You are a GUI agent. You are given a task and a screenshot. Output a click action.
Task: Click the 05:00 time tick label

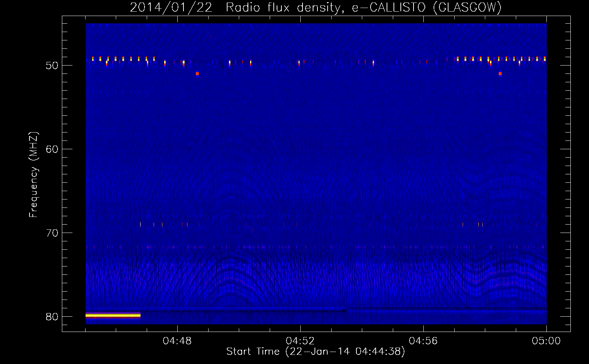tap(546, 341)
